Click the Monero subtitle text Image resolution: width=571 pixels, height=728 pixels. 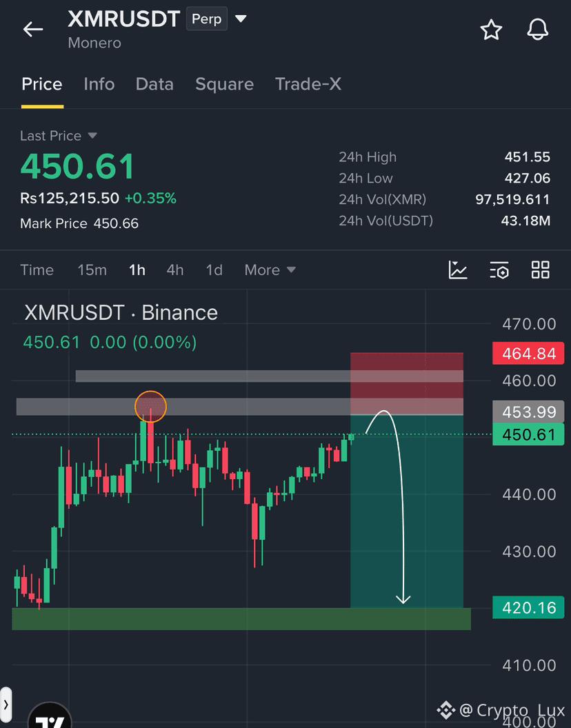(94, 43)
